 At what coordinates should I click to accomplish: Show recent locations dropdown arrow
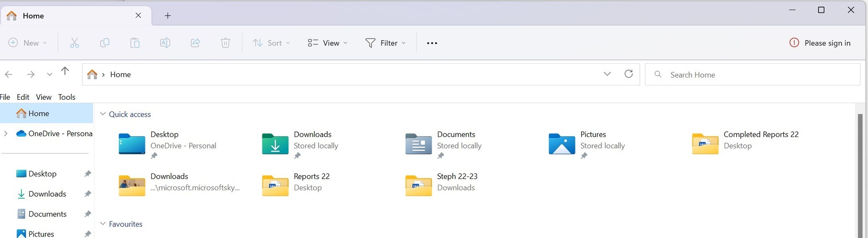(49, 75)
